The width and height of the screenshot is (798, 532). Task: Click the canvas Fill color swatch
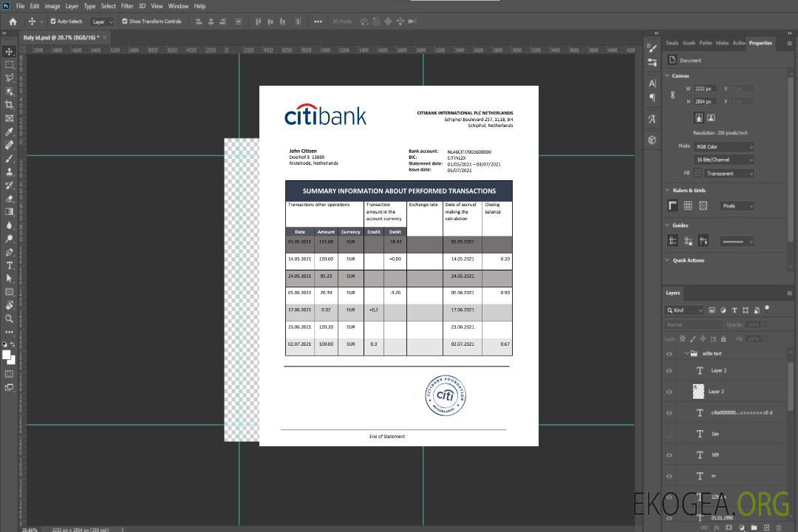(x=698, y=174)
